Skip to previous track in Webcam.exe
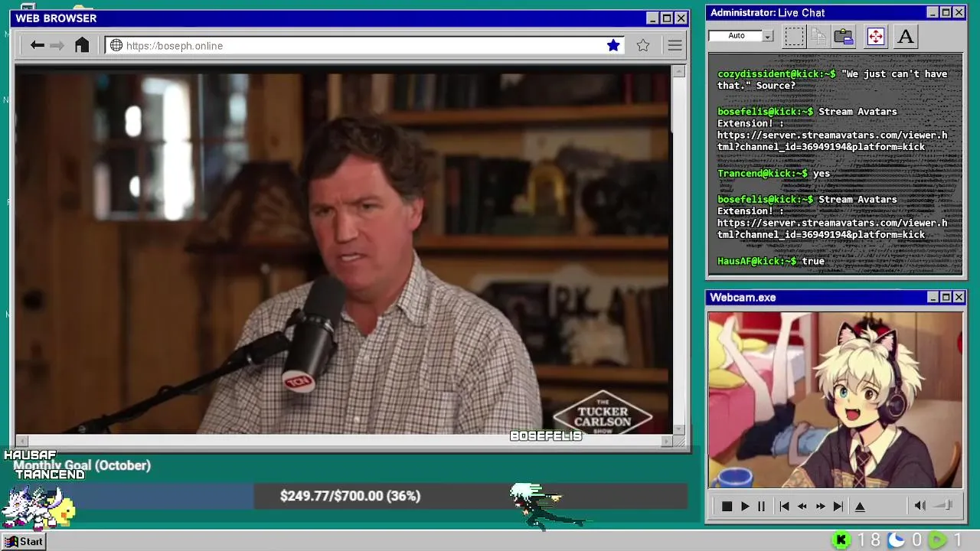980x551 pixels. click(x=784, y=506)
